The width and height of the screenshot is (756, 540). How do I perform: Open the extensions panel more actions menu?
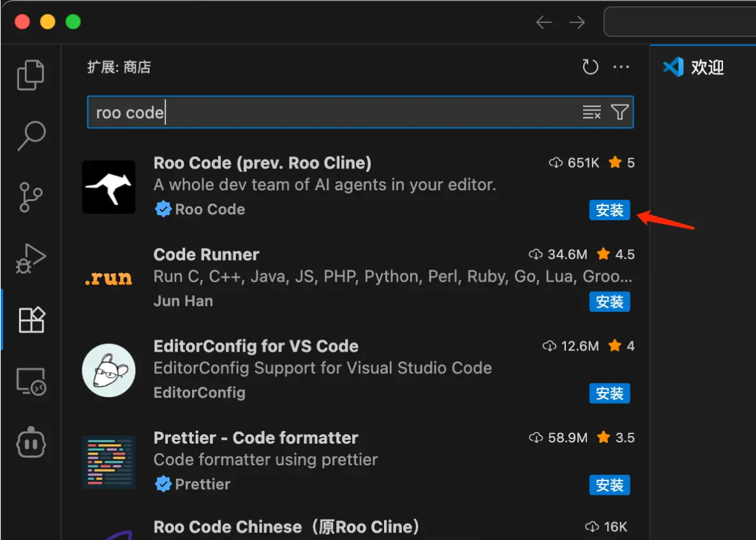tap(621, 66)
